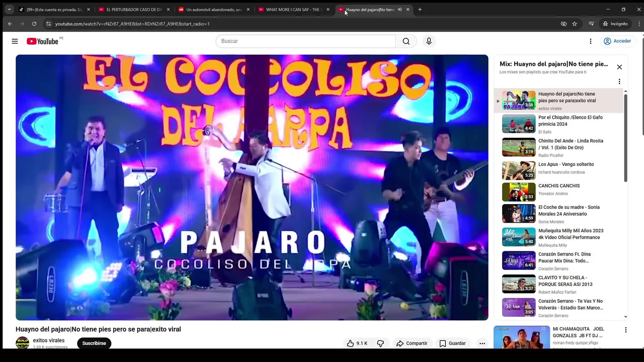Image resolution: width=644 pixels, height=362 pixels.
Task: Mute the Huayno del pajaro tab audio
Action: click(x=399, y=10)
